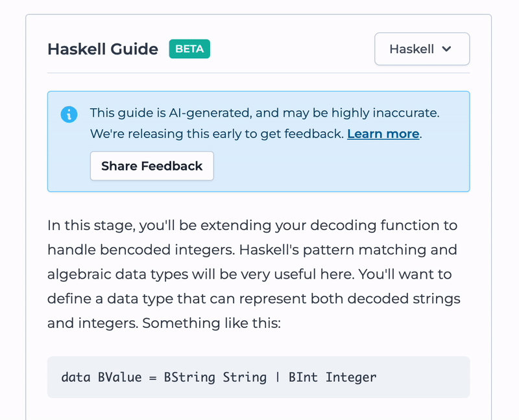Click the blue info icon
This screenshot has height=420, width=519.
(x=69, y=115)
